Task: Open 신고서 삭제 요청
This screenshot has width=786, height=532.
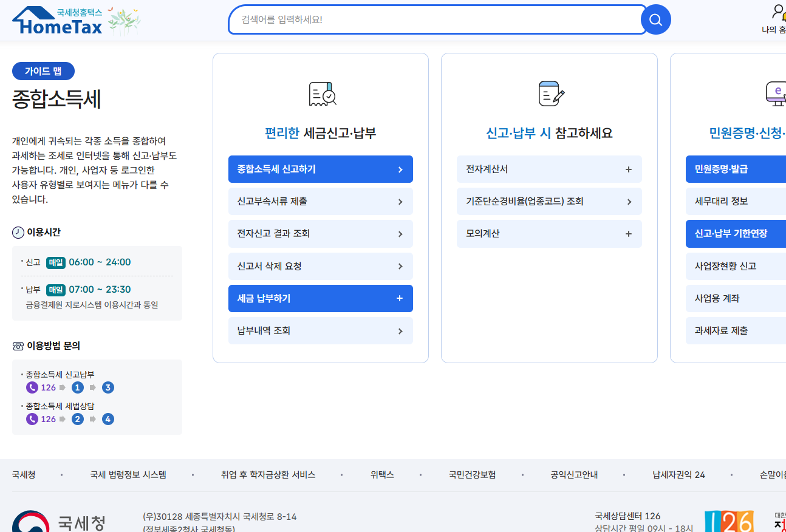Action: (321, 267)
